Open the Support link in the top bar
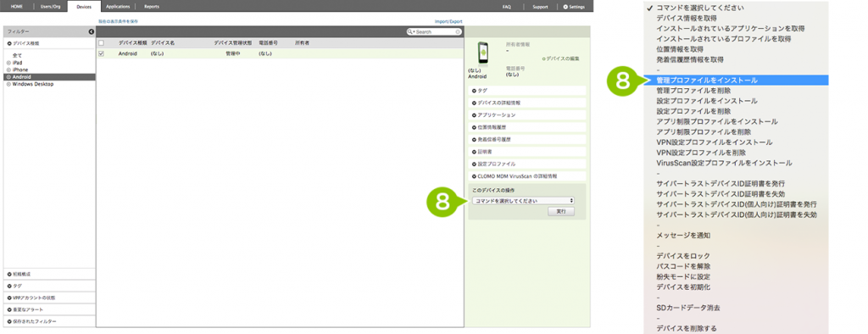The width and height of the screenshot is (868, 334). [540, 7]
